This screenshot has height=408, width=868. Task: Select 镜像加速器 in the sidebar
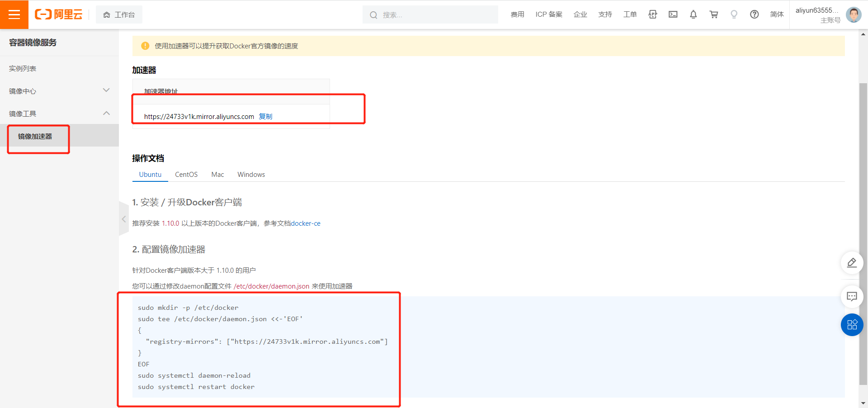(x=59, y=136)
